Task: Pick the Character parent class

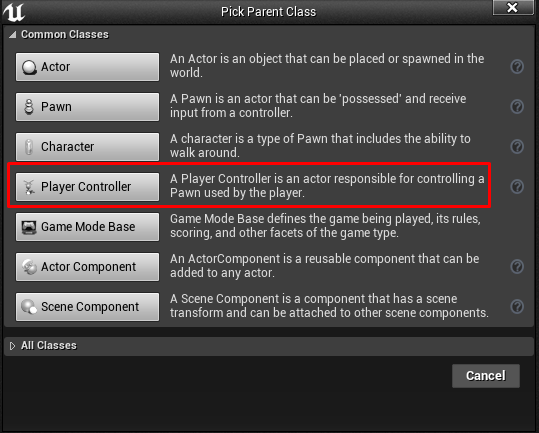Action: [87, 147]
